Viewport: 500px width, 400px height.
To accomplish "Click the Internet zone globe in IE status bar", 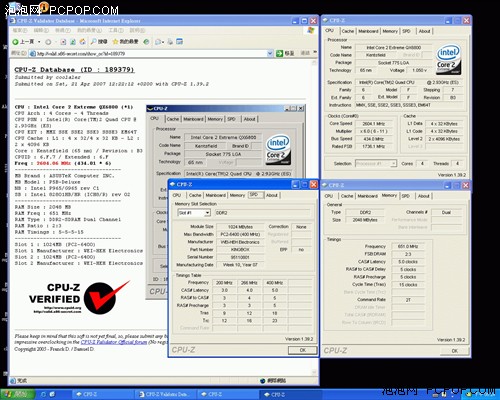I will 262,381.
